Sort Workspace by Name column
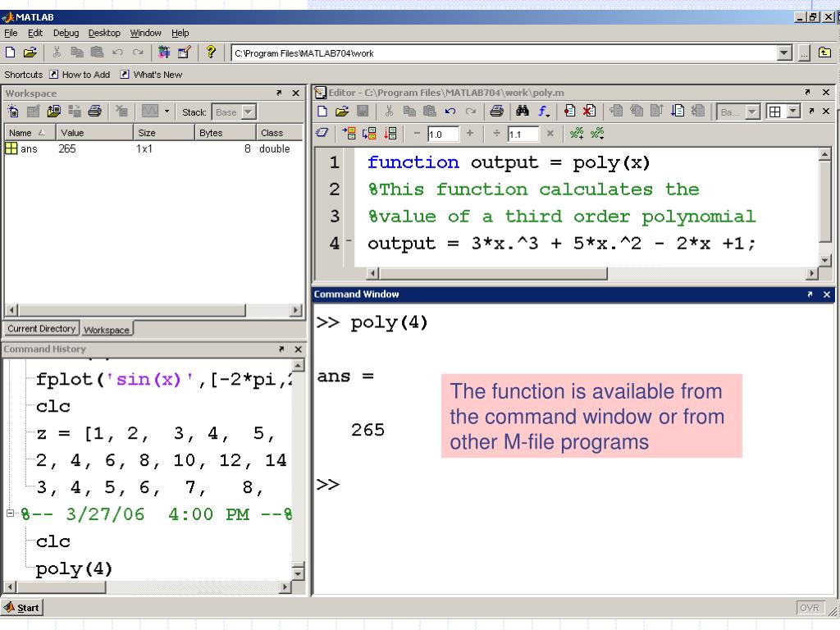This screenshot has width=840, height=630. point(30,132)
